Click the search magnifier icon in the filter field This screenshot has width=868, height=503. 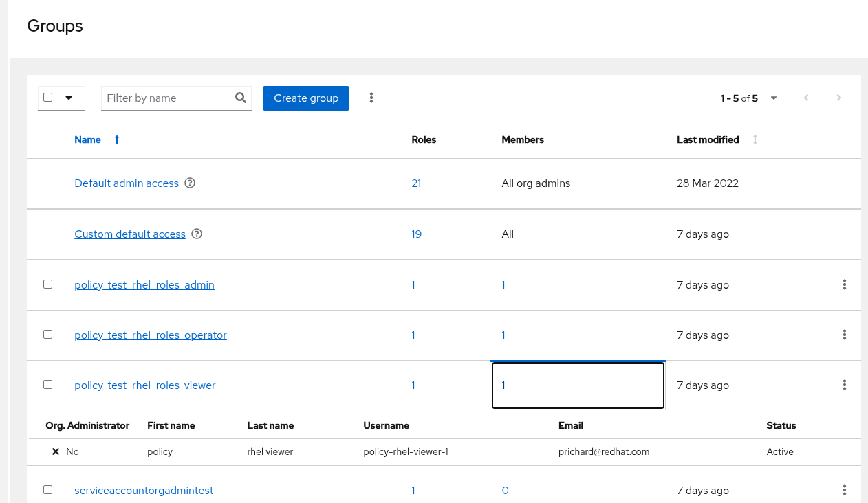pyautogui.click(x=241, y=98)
